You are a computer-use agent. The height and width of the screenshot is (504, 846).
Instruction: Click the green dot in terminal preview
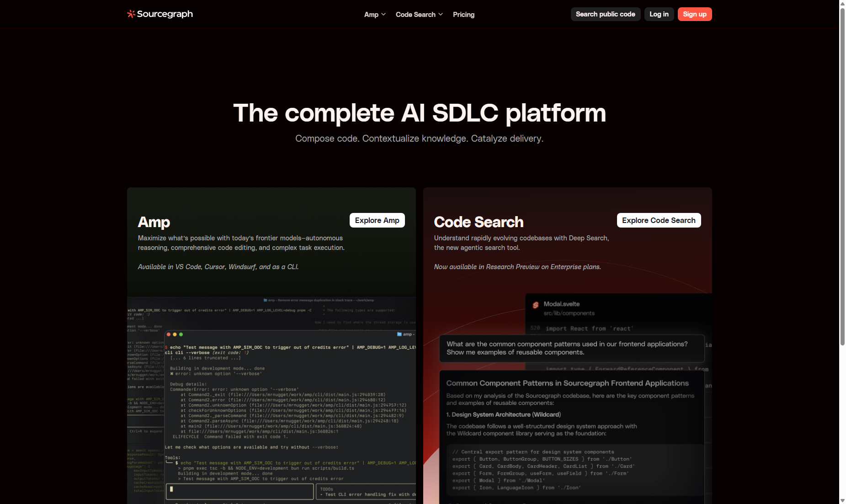(x=181, y=334)
